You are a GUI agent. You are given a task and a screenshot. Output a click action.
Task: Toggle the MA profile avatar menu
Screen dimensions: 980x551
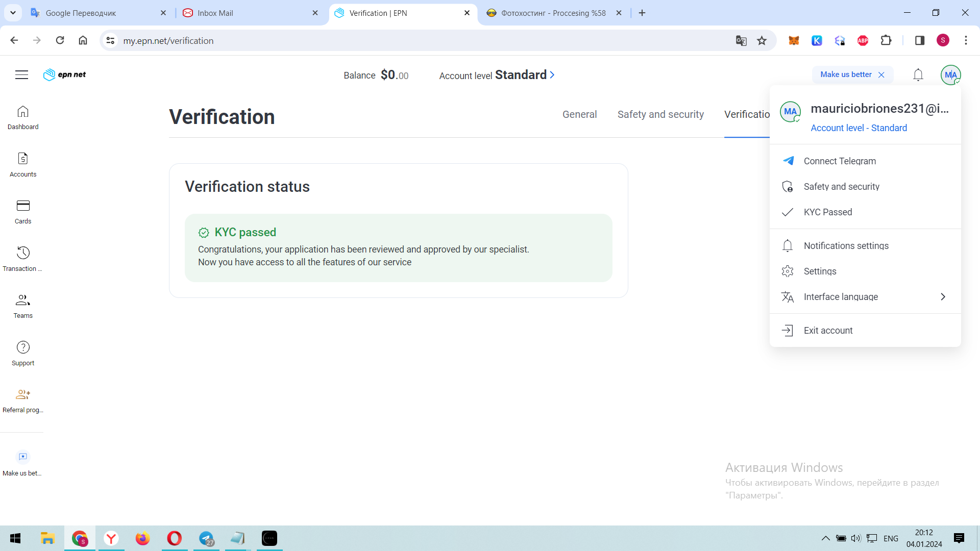950,75
